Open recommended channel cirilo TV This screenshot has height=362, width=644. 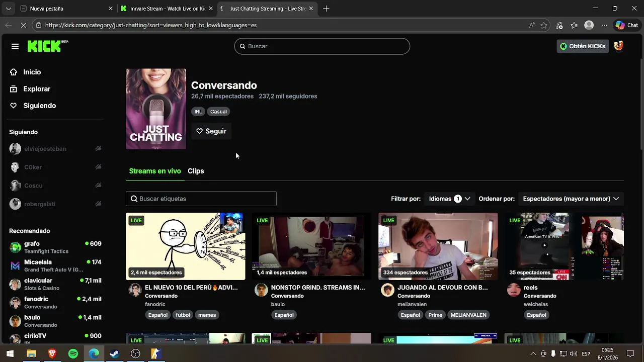tap(55, 338)
